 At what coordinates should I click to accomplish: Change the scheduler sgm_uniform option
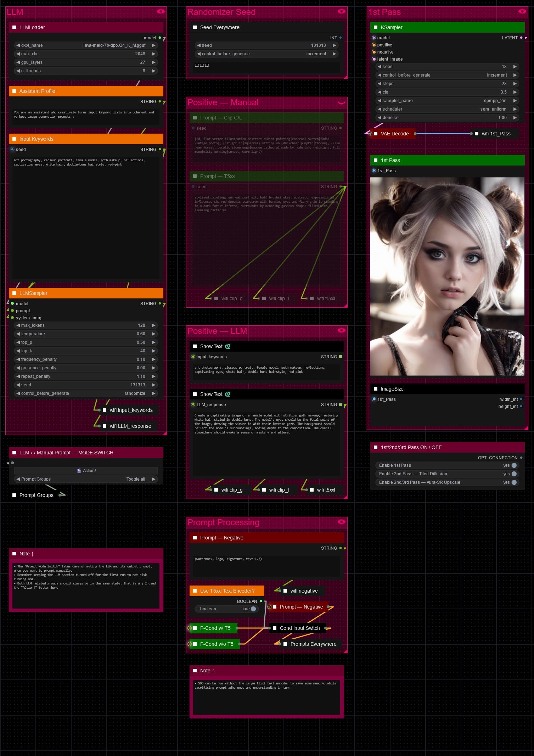coord(448,109)
